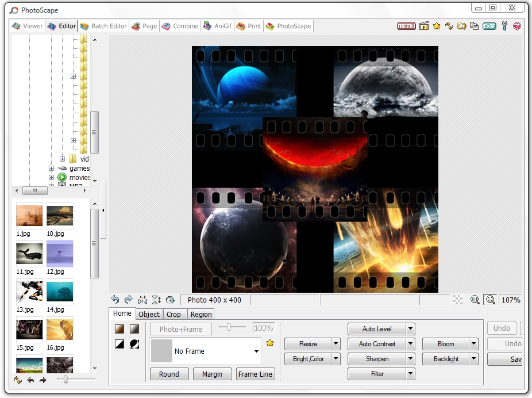Open the Combine tab
Viewport: 532px width, 398px height.
pos(180,26)
